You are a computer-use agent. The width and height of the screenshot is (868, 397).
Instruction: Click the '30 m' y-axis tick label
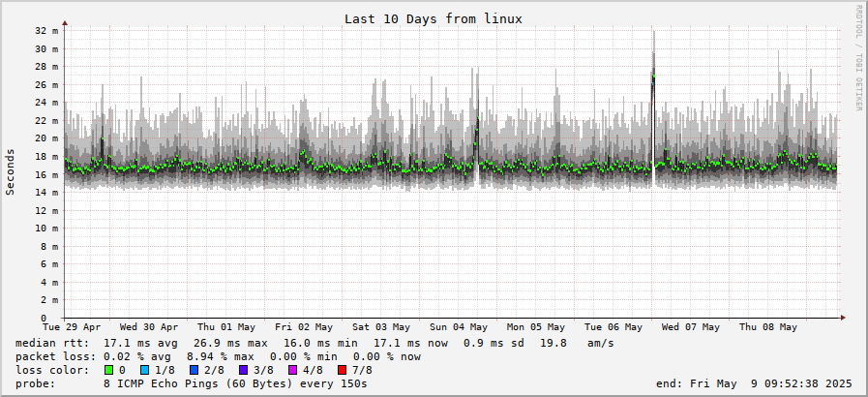pyautogui.click(x=46, y=48)
